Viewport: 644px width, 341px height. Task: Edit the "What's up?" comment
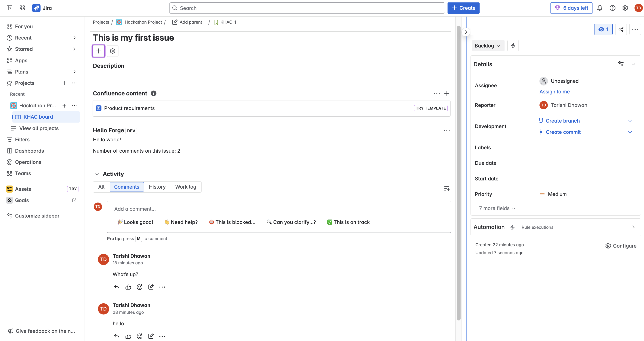tap(151, 287)
